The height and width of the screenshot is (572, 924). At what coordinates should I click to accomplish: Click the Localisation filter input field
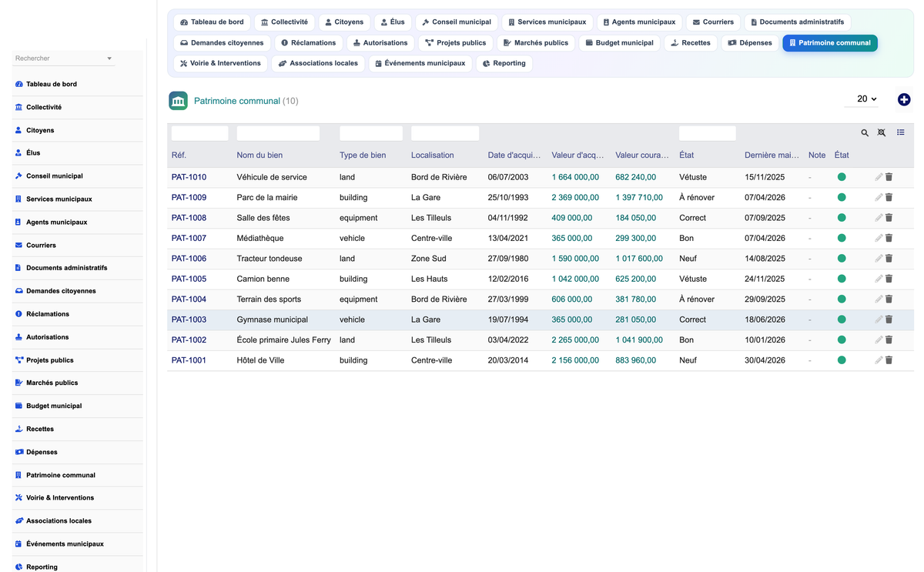[x=445, y=133]
